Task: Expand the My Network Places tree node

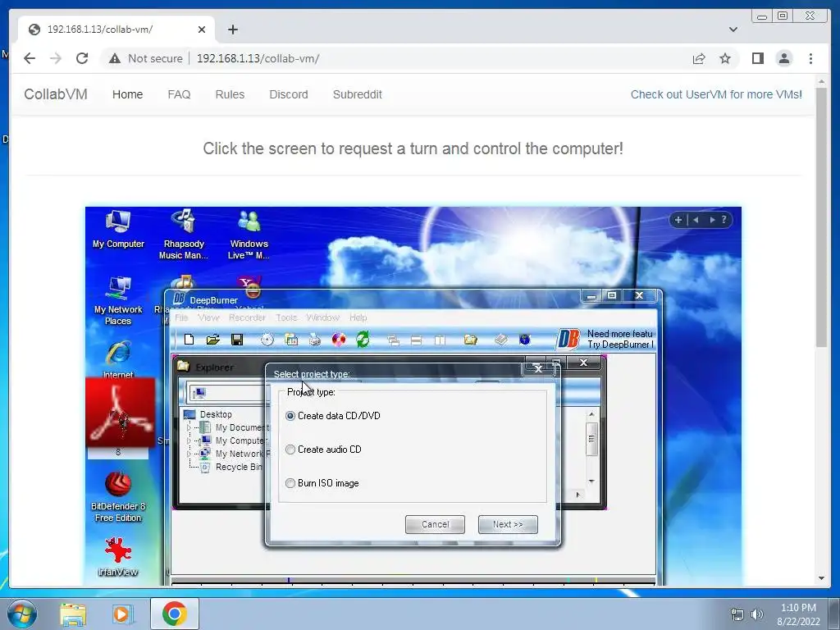Action: (189, 454)
